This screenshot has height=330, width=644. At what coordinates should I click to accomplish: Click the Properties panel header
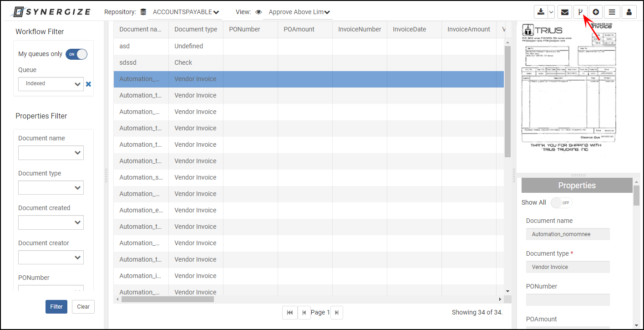click(577, 186)
